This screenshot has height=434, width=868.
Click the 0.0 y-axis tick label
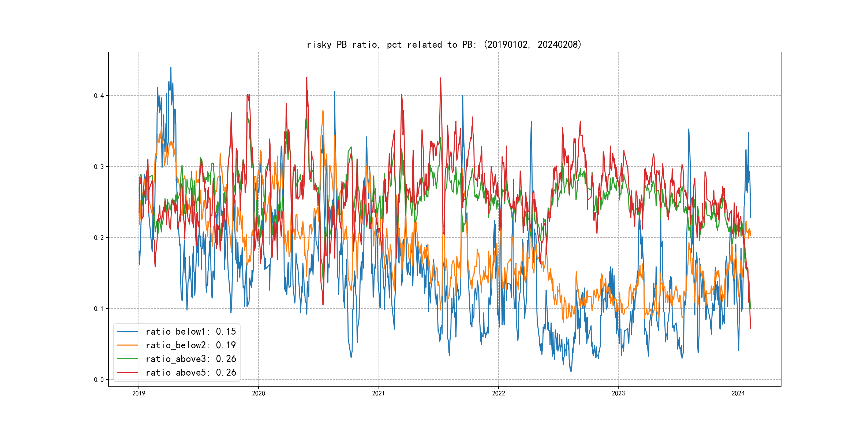pos(99,380)
